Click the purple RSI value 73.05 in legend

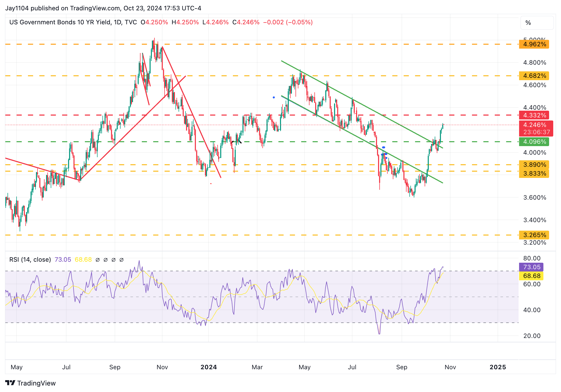(63, 260)
